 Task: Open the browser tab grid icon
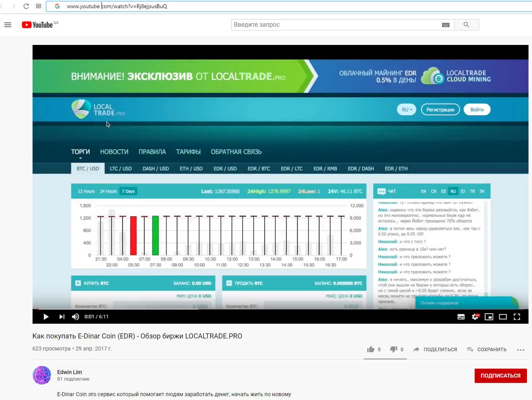tap(38, 6)
